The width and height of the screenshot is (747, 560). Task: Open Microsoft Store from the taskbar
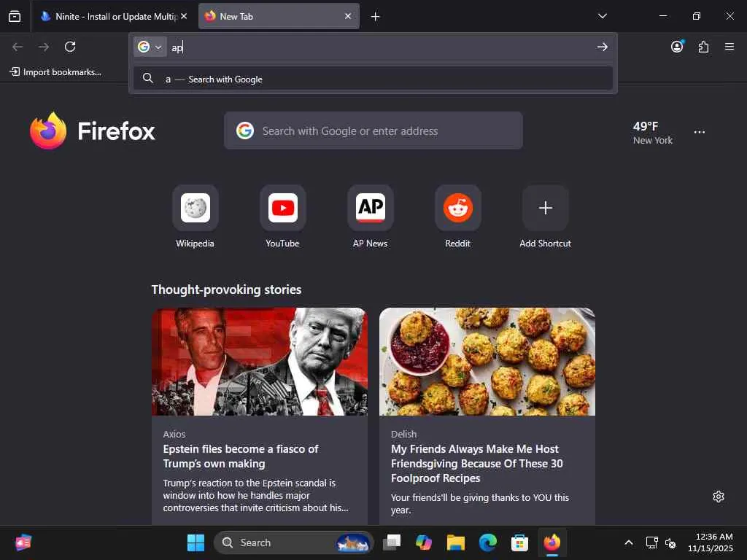click(519, 542)
